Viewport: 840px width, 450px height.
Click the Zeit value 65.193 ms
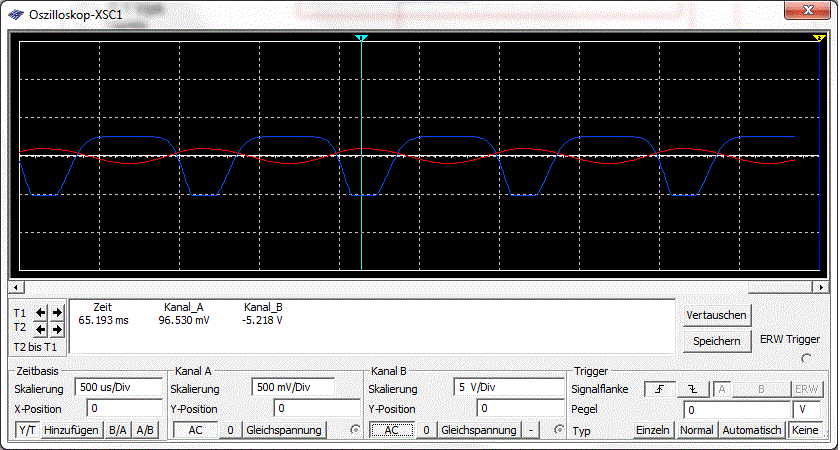point(103,320)
